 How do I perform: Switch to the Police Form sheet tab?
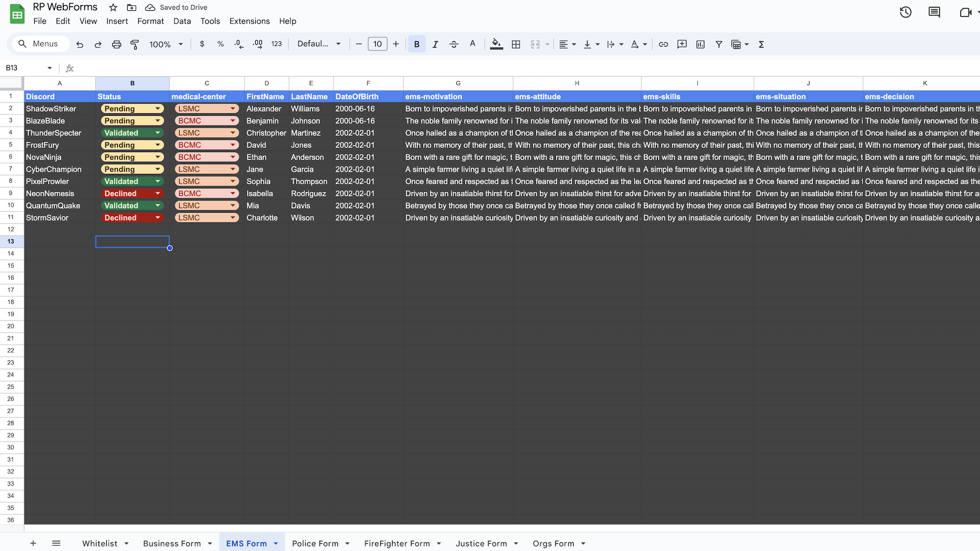[x=315, y=543]
